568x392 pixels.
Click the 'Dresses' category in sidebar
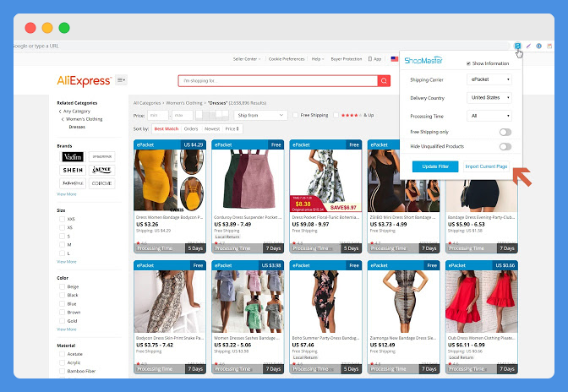(77, 127)
